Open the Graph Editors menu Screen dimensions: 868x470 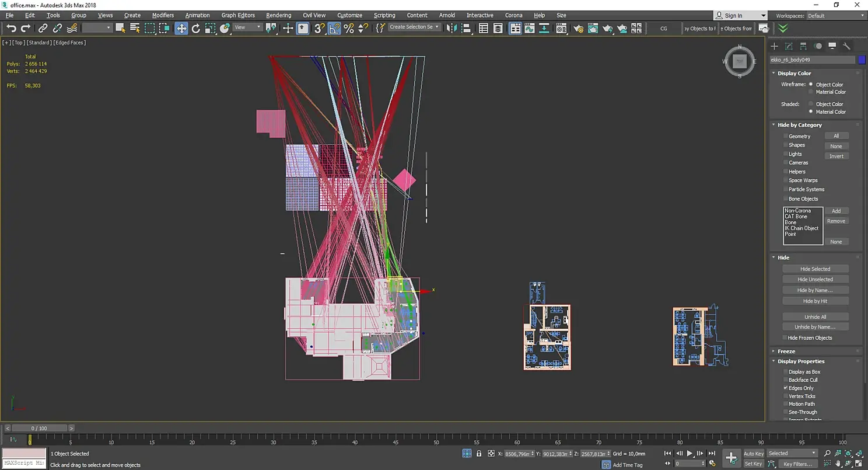238,15
